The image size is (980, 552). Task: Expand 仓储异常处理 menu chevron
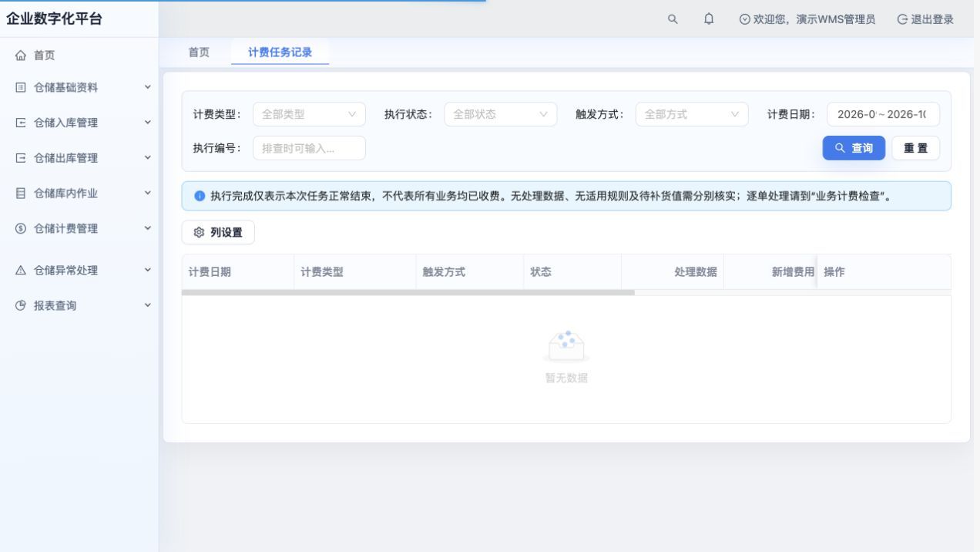tap(148, 270)
